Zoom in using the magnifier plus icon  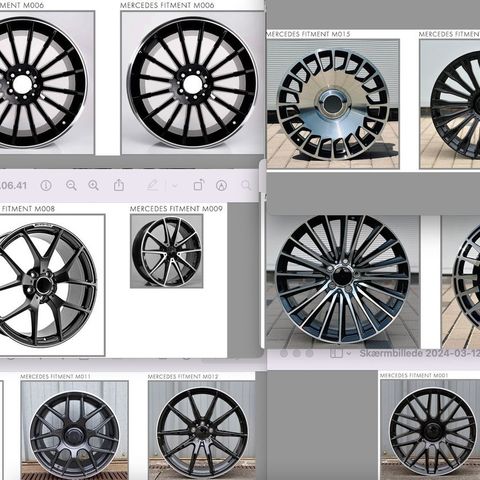tap(94, 185)
